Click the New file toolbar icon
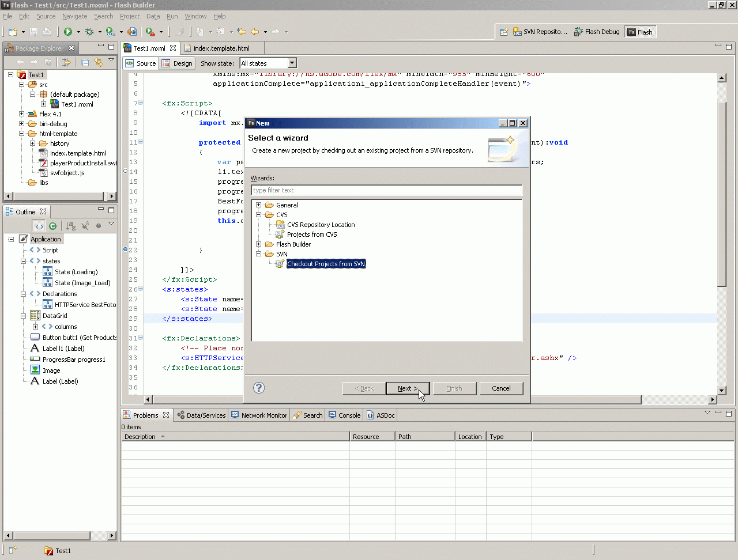The image size is (738, 560). coord(13,32)
